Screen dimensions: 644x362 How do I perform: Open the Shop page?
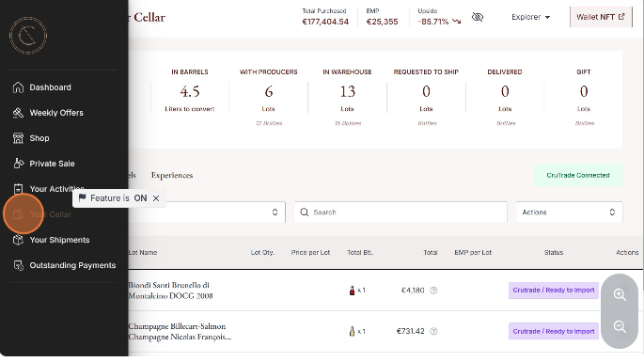pos(39,138)
